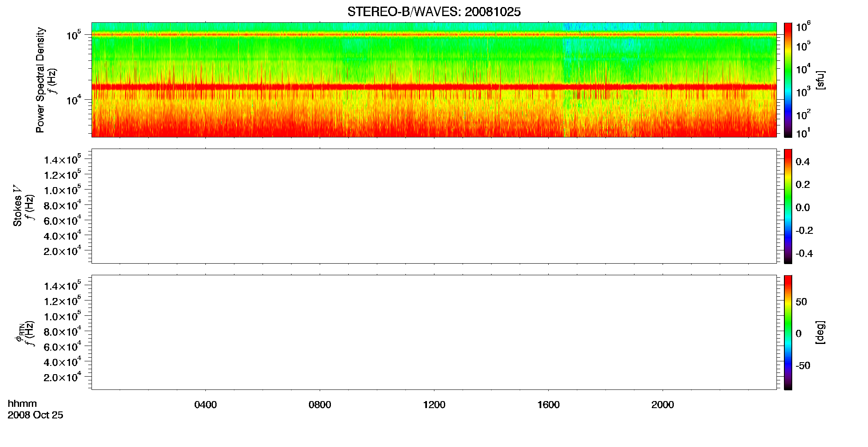Click the hhmm time format label
This screenshot has width=868, height=447.
point(22,404)
